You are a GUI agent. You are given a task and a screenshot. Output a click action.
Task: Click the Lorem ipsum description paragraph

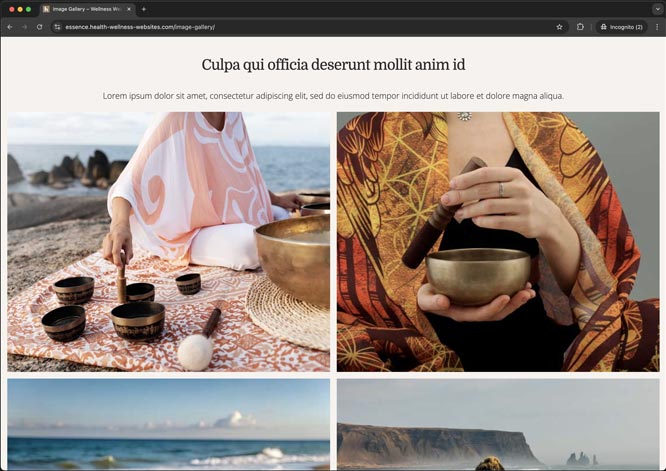pos(333,96)
